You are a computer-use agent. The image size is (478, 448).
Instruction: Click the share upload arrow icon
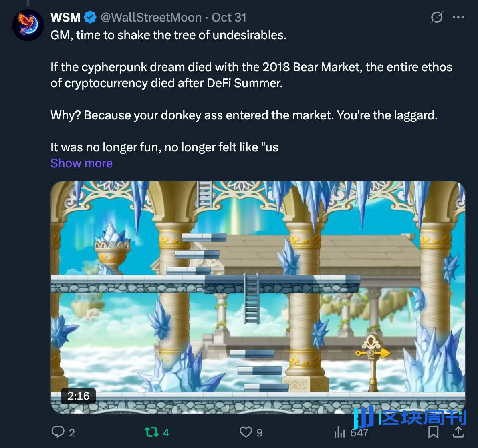pyautogui.click(x=458, y=432)
